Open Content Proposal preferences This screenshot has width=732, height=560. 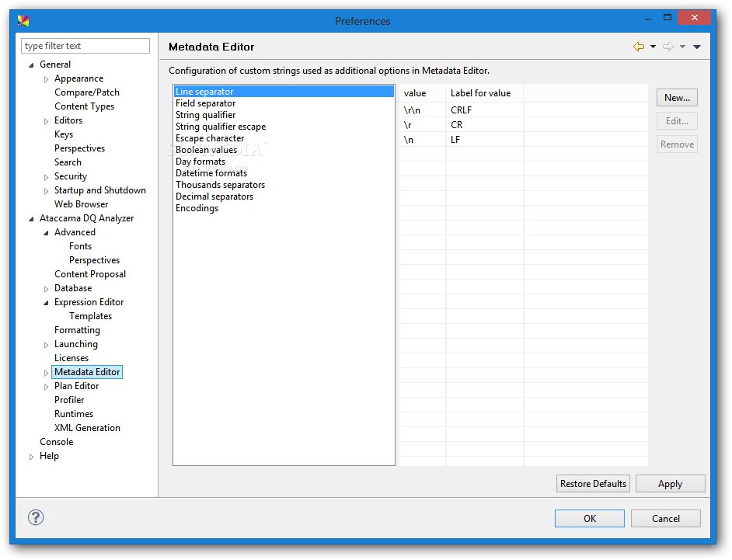coord(90,274)
